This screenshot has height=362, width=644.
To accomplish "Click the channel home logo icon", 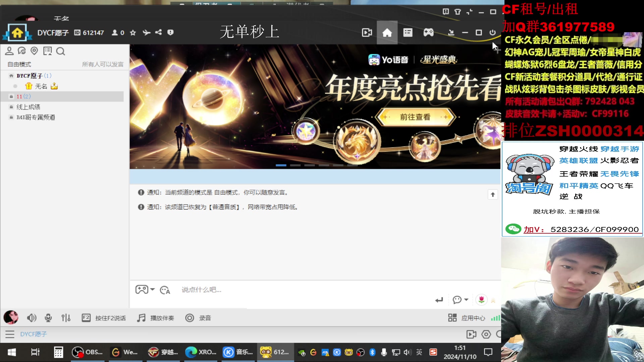I will click(x=17, y=33).
